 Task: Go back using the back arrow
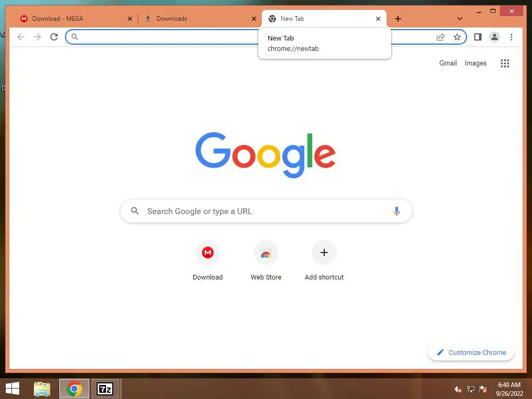pos(21,37)
